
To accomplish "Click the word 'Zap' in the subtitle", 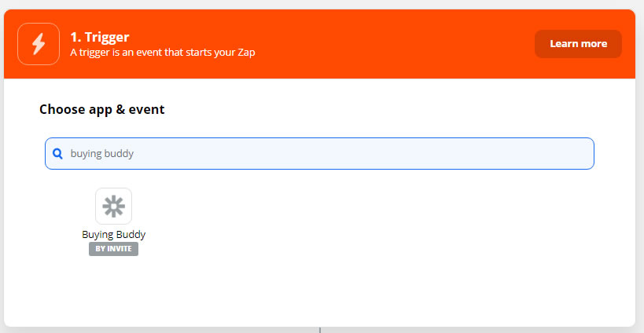I will (x=246, y=53).
